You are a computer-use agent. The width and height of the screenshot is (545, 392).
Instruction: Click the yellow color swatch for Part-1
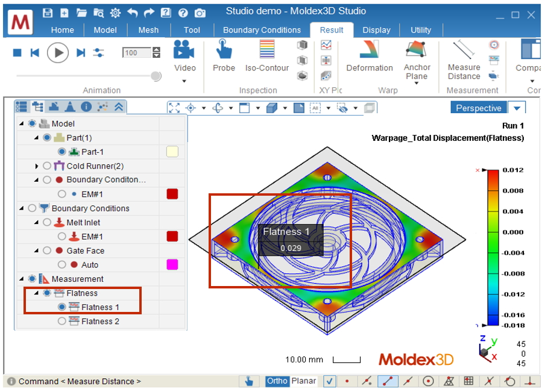172,152
